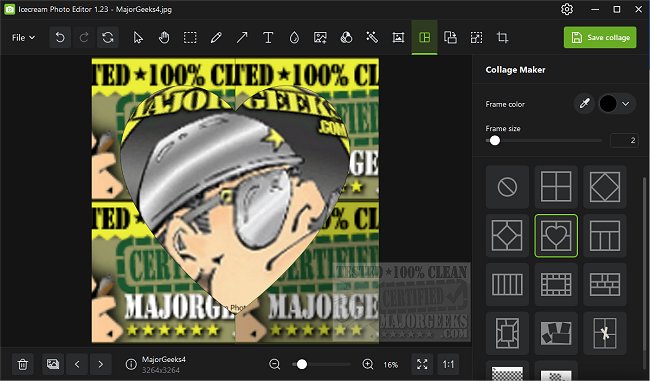Choose the scattered photos collage layout

click(x=556, y=333)
